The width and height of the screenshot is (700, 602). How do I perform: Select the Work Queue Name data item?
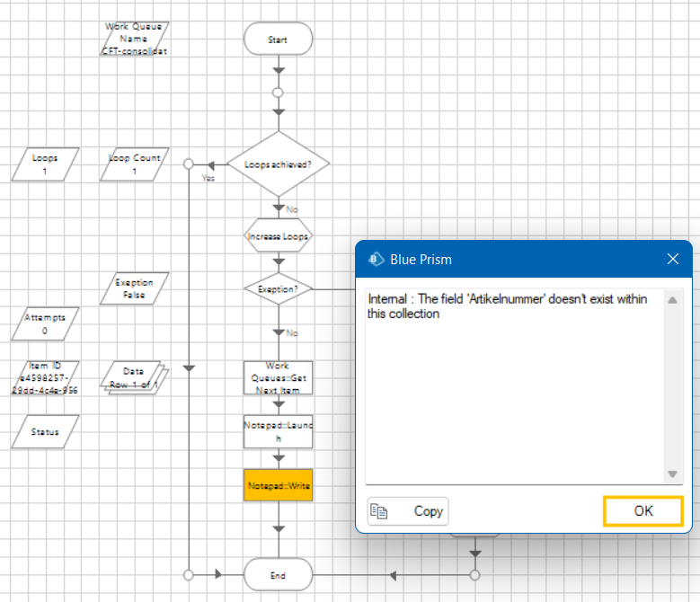135,39
